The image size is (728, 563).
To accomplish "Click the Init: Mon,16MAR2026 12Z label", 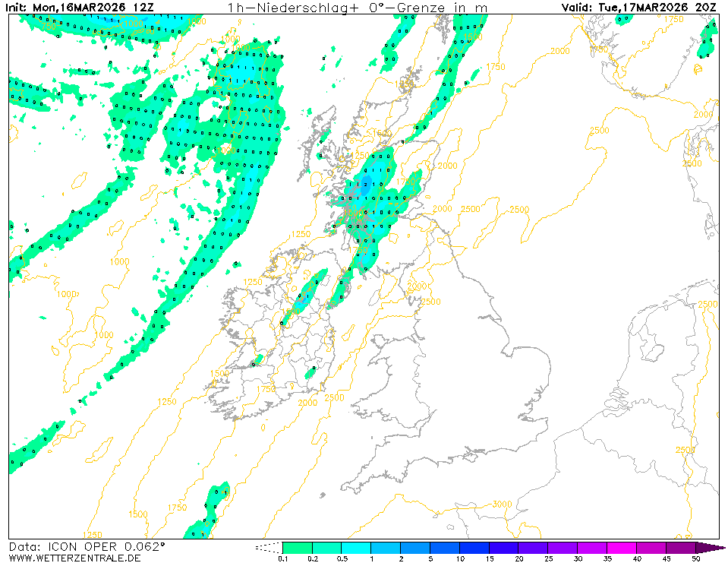I will [x=78, y=8].
